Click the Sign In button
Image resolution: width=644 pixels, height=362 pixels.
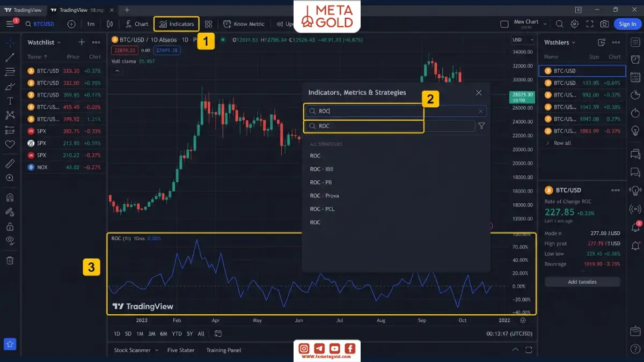point(627,24)
